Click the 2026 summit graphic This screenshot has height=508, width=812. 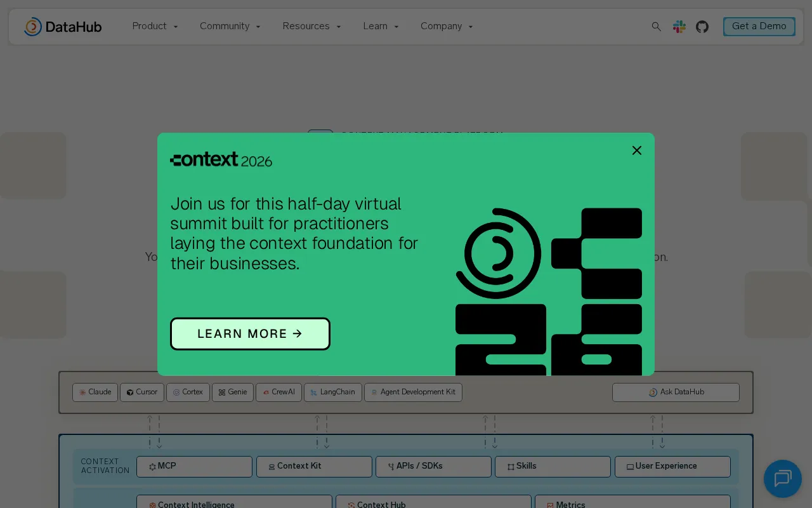click(549, 291)
